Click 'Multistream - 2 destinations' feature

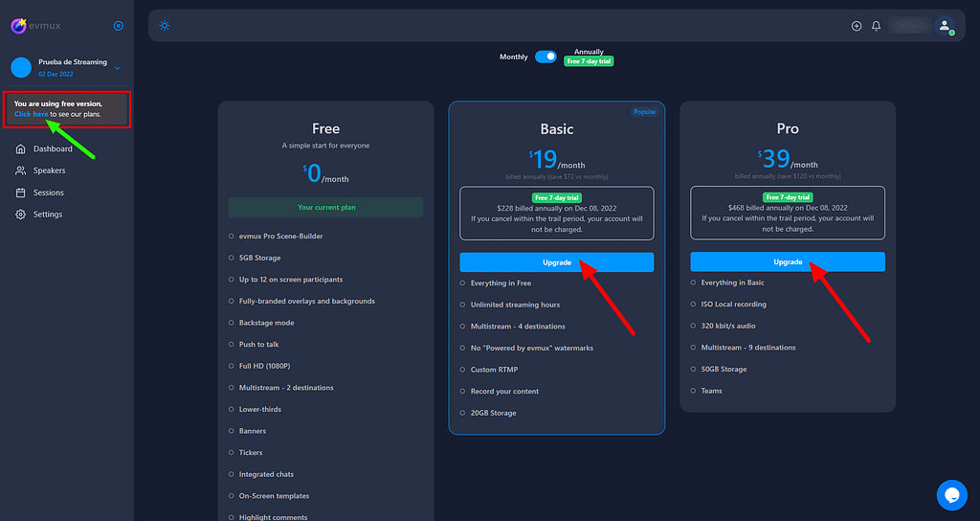click(x=286, y=388)
